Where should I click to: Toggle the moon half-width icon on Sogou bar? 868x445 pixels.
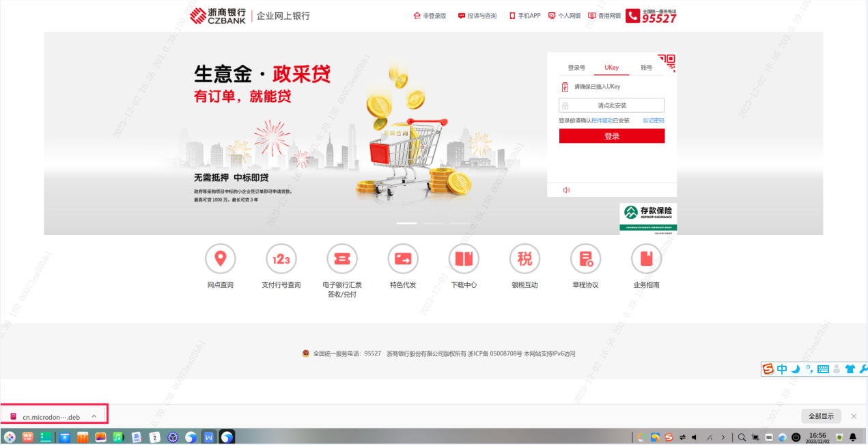point(795,369)
